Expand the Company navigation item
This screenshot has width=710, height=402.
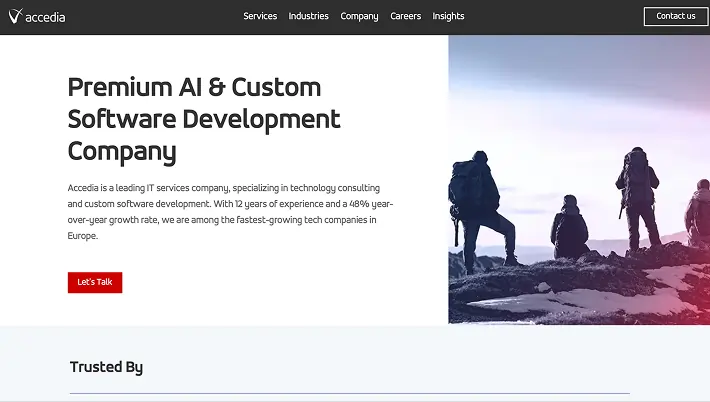click(359, 16)
